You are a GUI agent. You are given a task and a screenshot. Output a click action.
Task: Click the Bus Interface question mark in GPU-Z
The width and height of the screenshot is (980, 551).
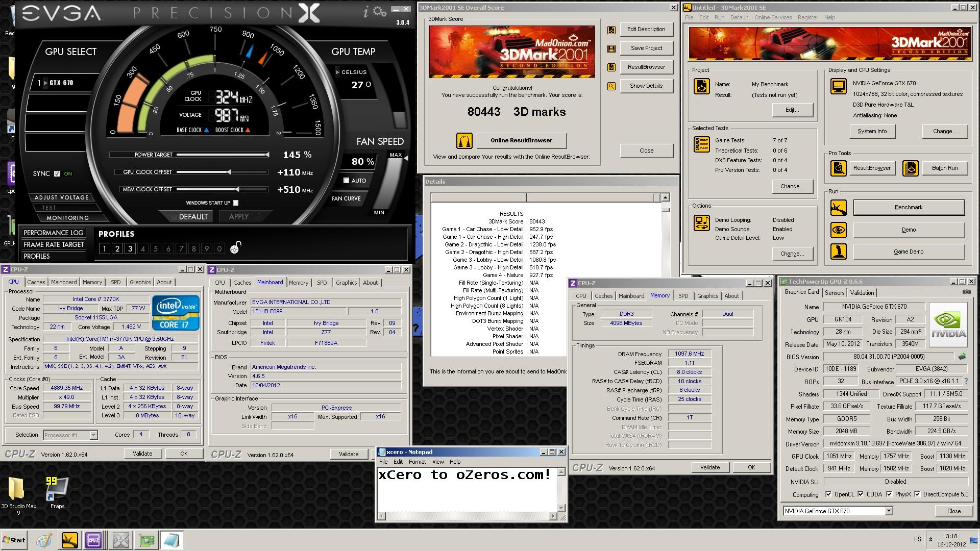[x=966, y=381]
